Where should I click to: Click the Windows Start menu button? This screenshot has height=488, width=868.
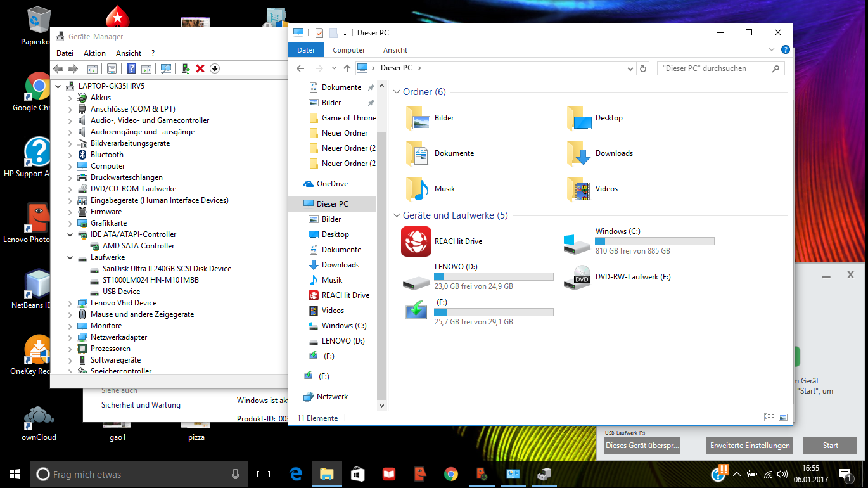pos(15,474)
